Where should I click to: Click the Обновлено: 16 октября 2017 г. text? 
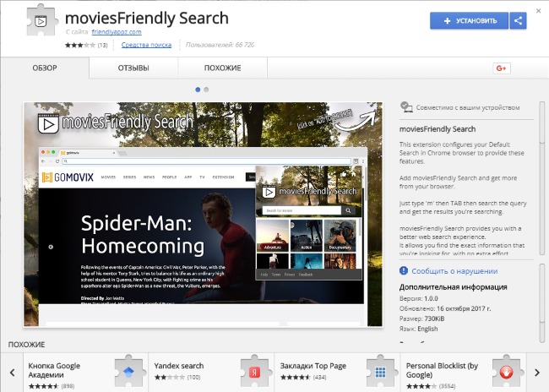(x=445, y=308)
